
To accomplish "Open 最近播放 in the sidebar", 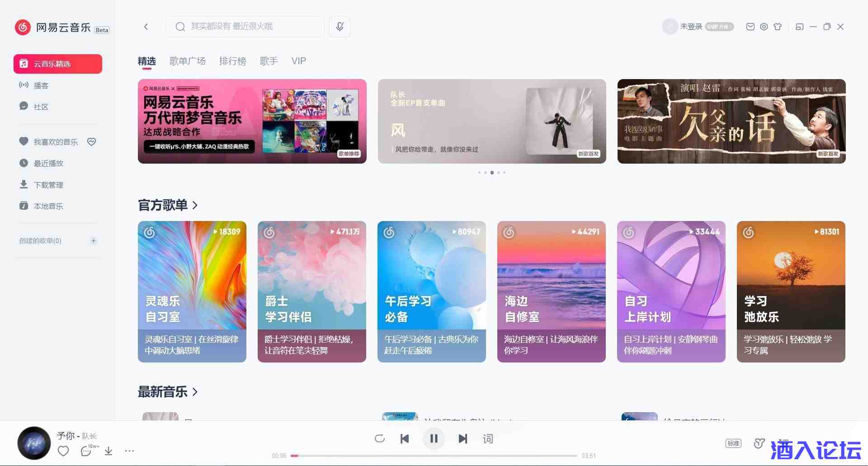I will (42, 163).
